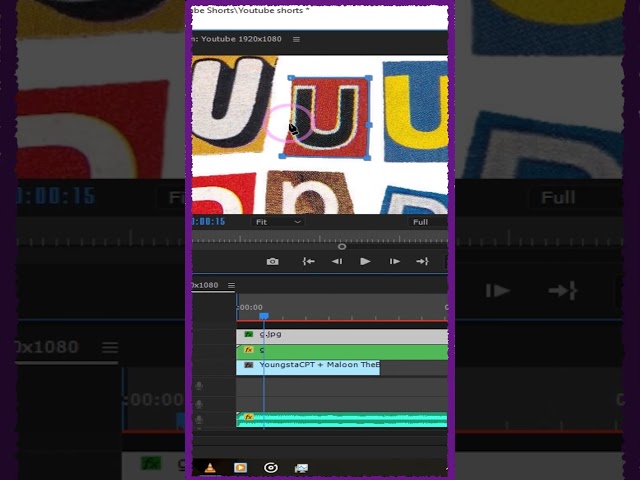The image size is (640, 480).
Task: Open the white spiral app in taskbar
Action: coord(271,468)
